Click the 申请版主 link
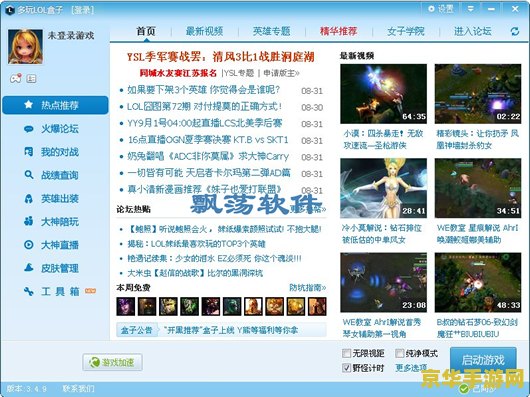530x397 pixels. tap(281, 73)
